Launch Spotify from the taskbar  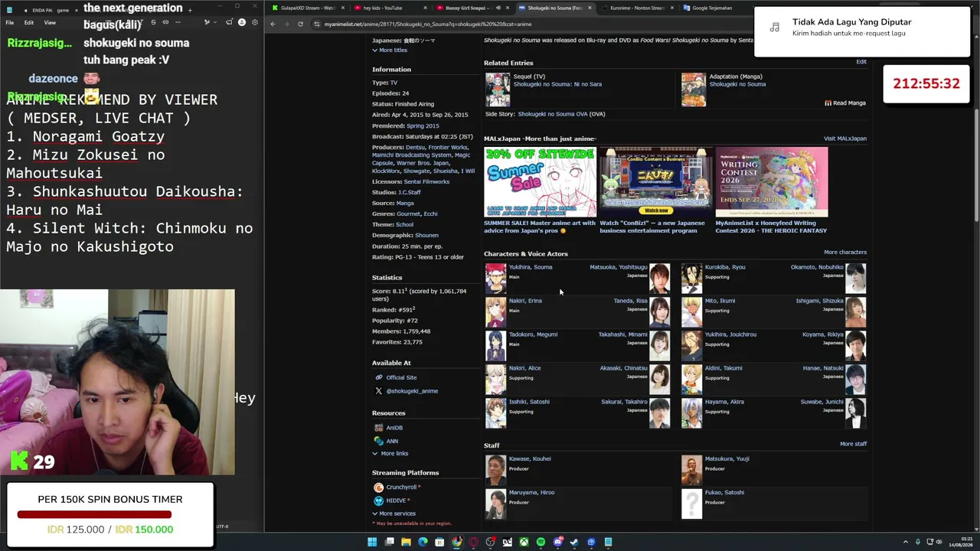(541, 542)
